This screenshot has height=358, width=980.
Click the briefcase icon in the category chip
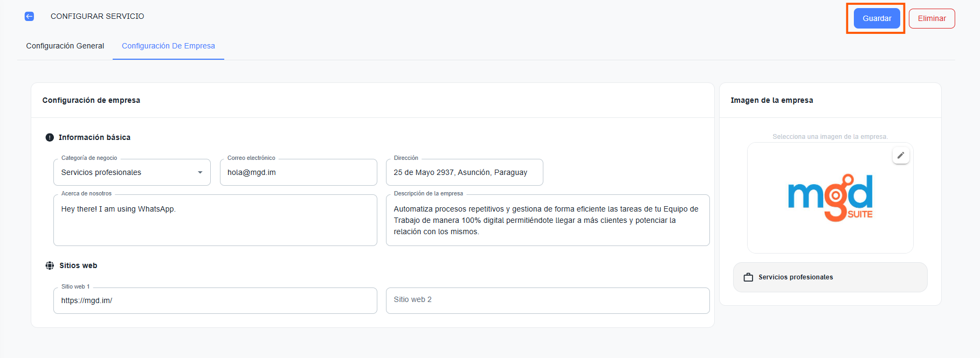point(748,277)
